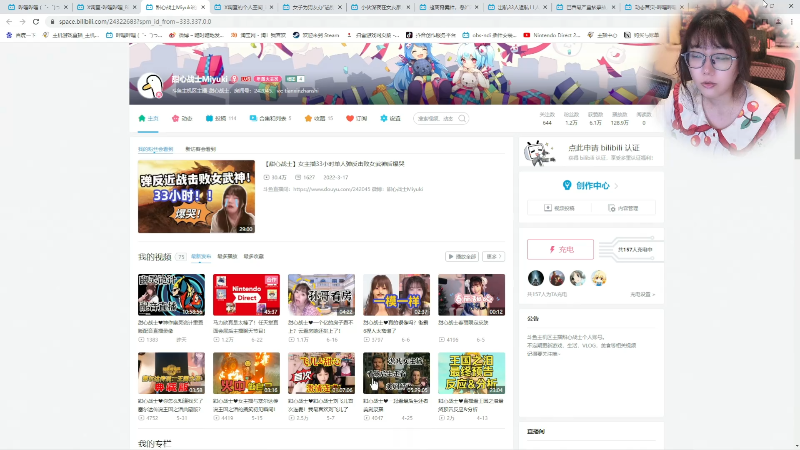The image size is (800, 450).
Task: Click the second charger avatar under 充电
Action: tap(557, 278)
